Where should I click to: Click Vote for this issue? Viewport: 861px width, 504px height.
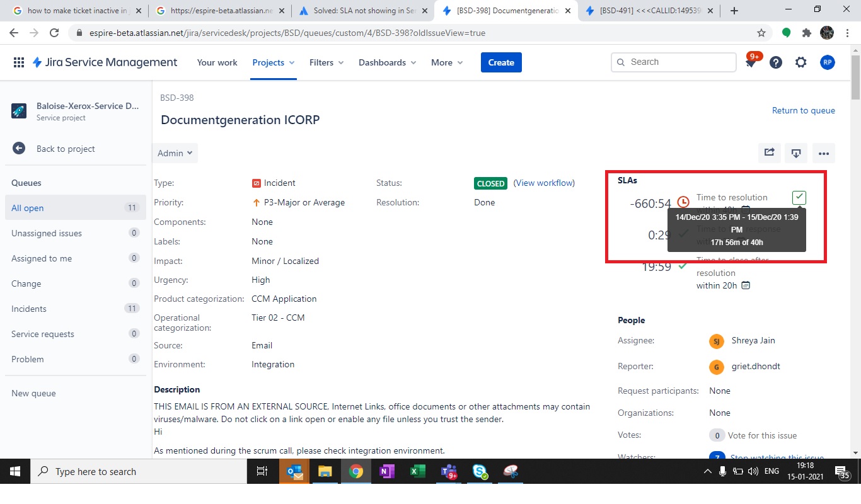coord(762,435)
